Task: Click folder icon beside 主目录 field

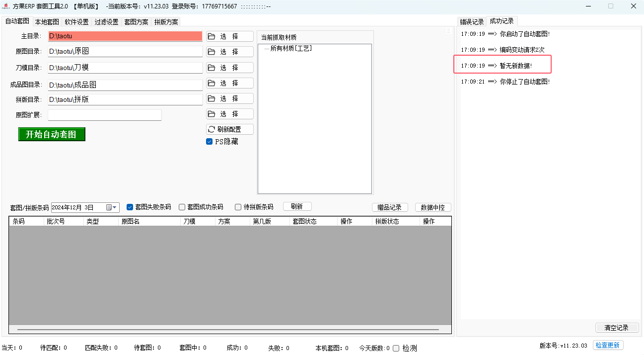Action: (x=212, y=36)
